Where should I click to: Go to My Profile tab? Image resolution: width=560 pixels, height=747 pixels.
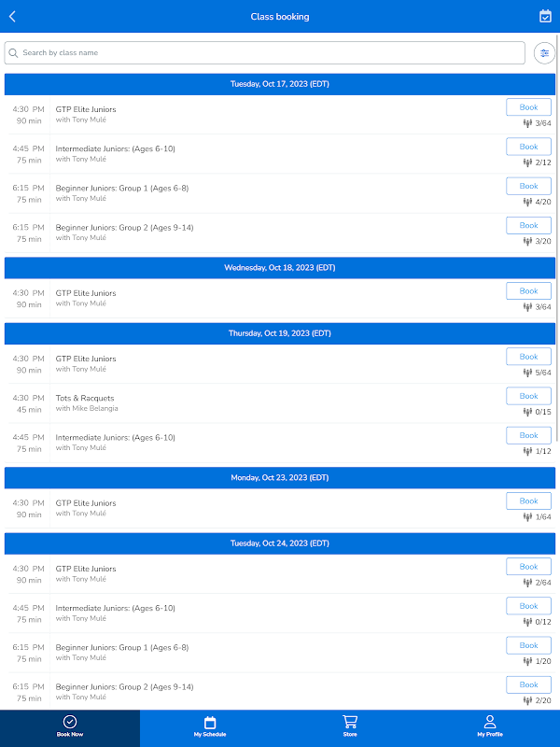pyautogui.click(x=490, y=726)
